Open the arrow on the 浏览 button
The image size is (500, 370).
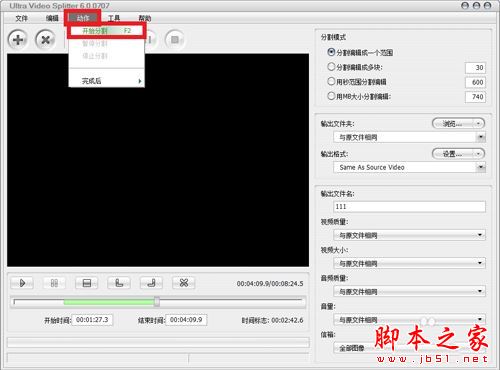[x=479, y=124]
